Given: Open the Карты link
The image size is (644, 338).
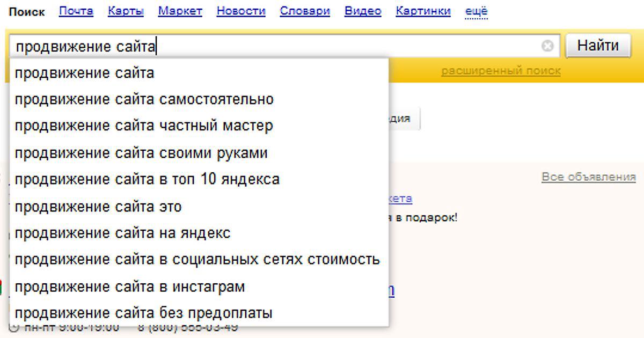Looking at the screenshot, I should click(x=126, y=11).
